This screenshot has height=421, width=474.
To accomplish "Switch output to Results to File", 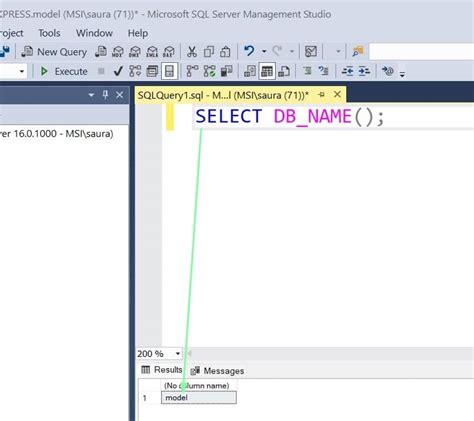I will 284,71.
